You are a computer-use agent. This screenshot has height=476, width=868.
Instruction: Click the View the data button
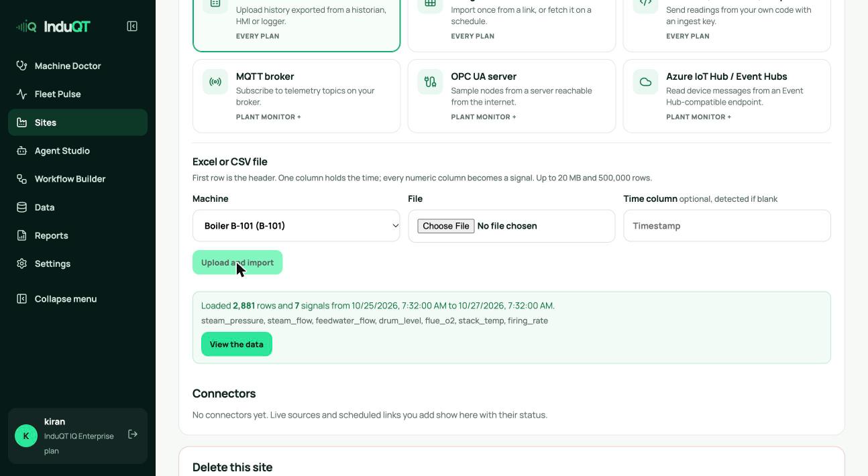(x=237, y=345)
